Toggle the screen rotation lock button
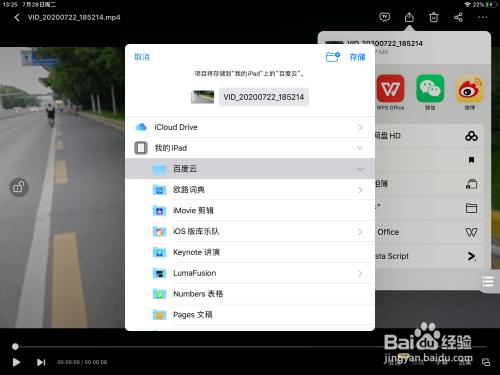The width and height of the screenshot is (500, 375). click(19, 187)
